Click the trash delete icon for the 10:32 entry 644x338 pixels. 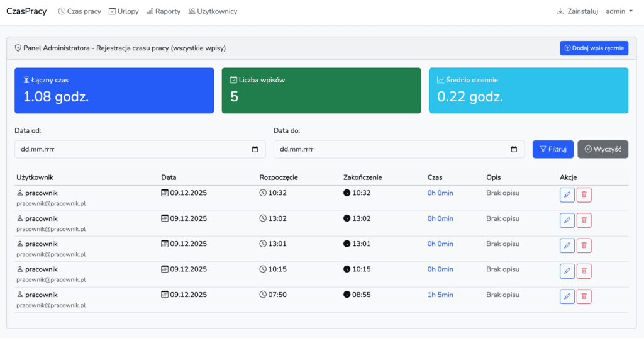point(584,194)
